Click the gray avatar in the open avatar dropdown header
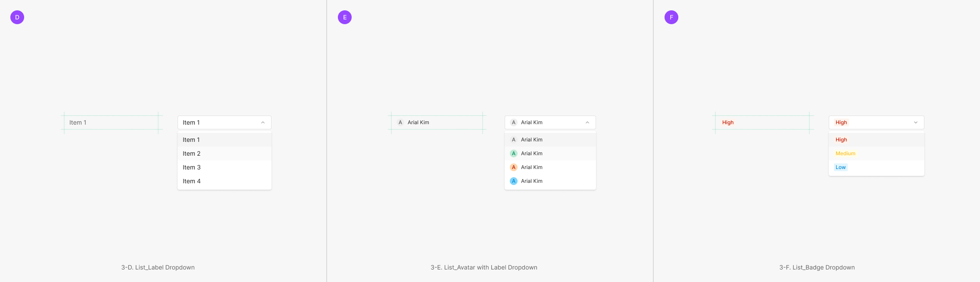The width and height of the screenshot is (980, 282). point(514,122)
